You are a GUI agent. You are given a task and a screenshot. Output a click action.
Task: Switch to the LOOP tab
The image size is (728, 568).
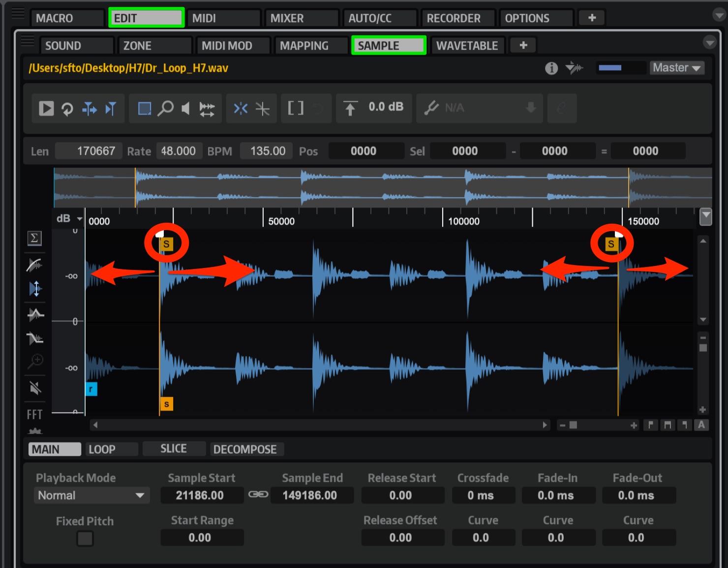pyautogui.click(x=113, y=449)
